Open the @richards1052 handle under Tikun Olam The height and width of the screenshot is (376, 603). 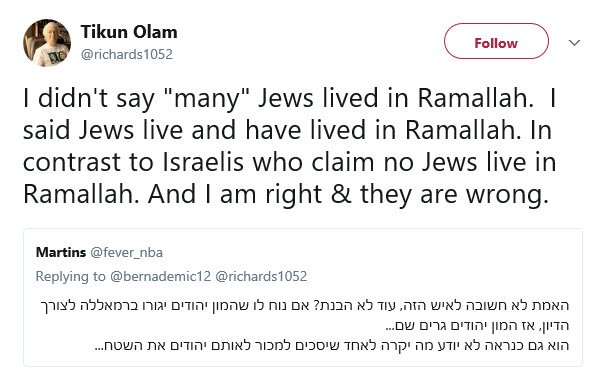127,54
